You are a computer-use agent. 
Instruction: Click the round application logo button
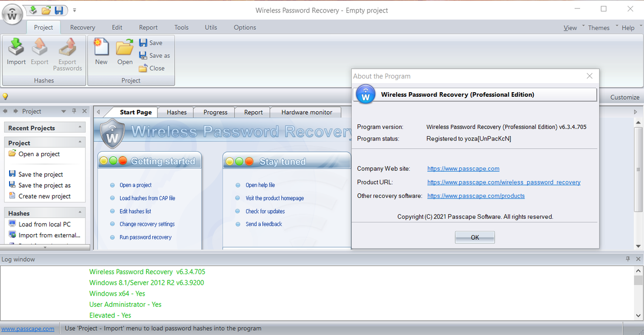(13, 14)
